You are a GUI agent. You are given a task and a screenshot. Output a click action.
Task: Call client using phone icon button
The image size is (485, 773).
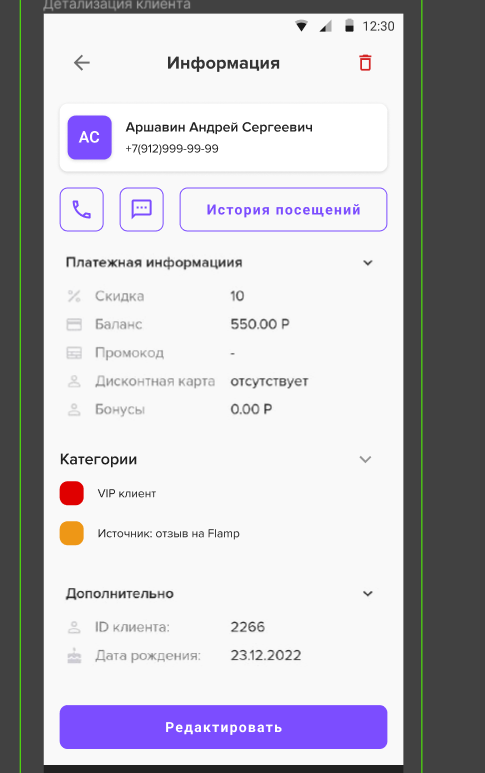[82, 210]
